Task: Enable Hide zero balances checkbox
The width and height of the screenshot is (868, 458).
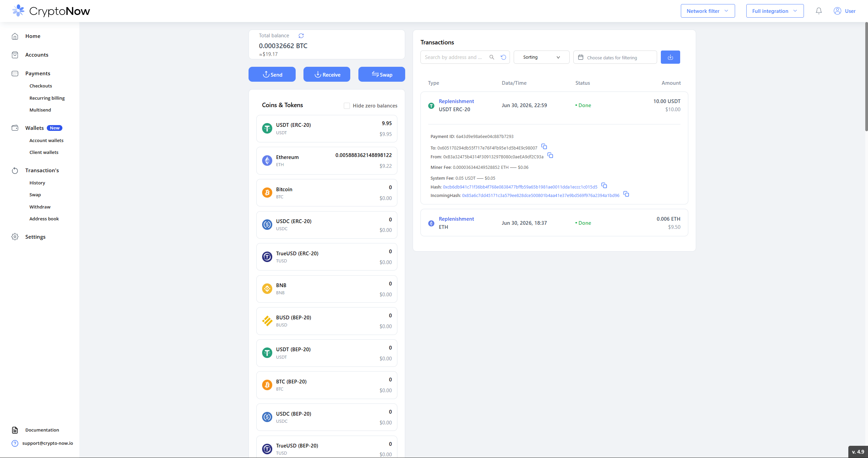Action: pyautogui.click(x=347, y=106)
